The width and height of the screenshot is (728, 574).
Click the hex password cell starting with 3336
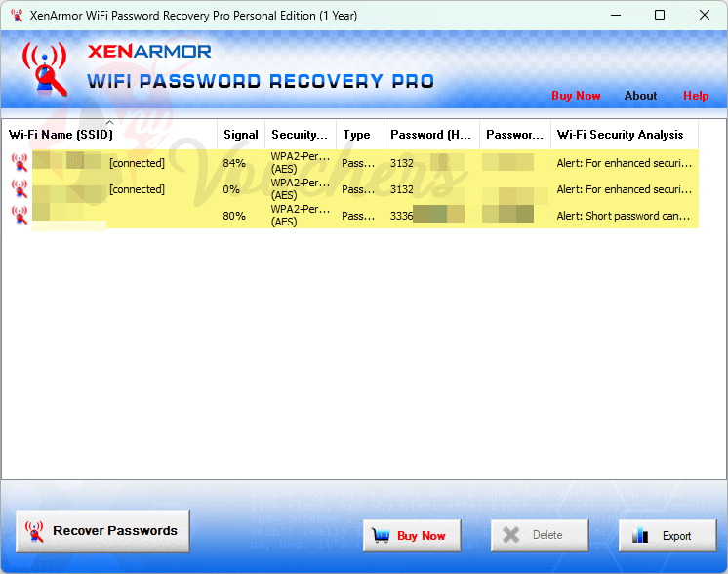(431, 216)
